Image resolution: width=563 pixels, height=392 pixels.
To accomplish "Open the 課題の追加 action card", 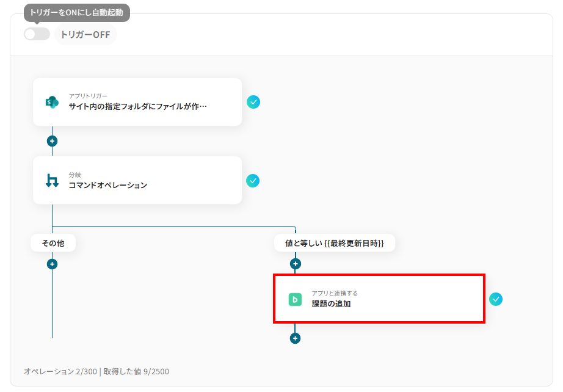I will click(x=379, y=299).
